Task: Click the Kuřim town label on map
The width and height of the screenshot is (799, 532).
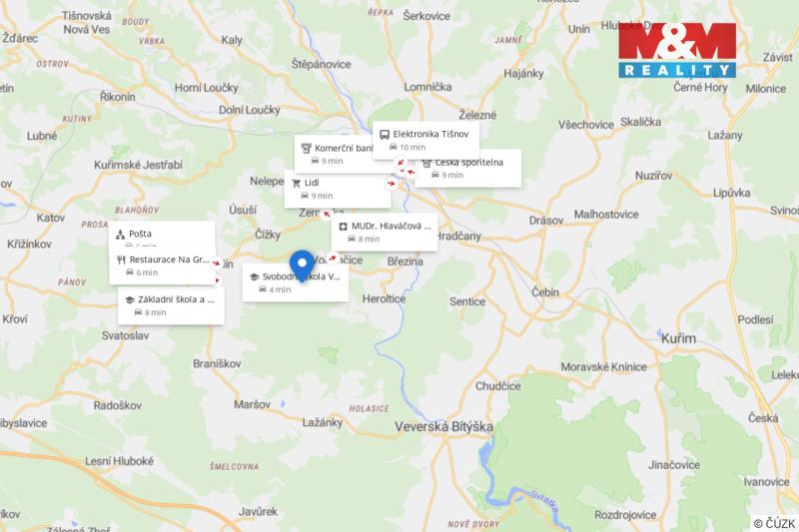Action: click(x=678, y=340)
